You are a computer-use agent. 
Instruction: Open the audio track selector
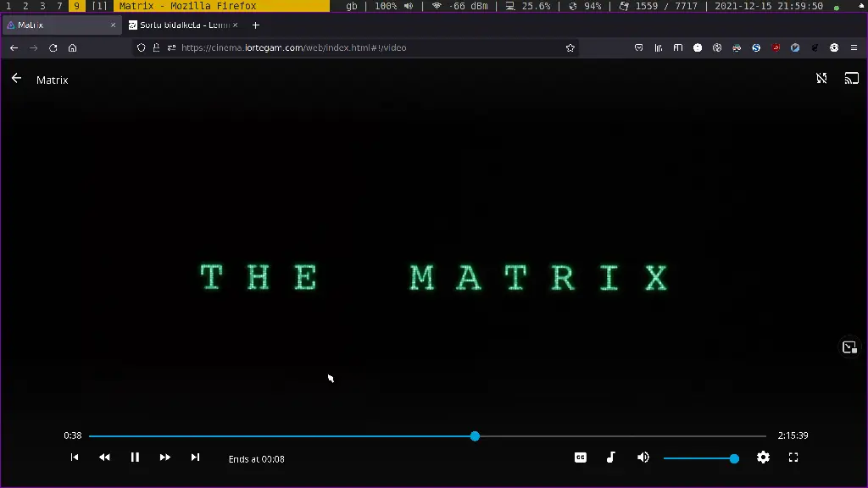pos(610,457)
